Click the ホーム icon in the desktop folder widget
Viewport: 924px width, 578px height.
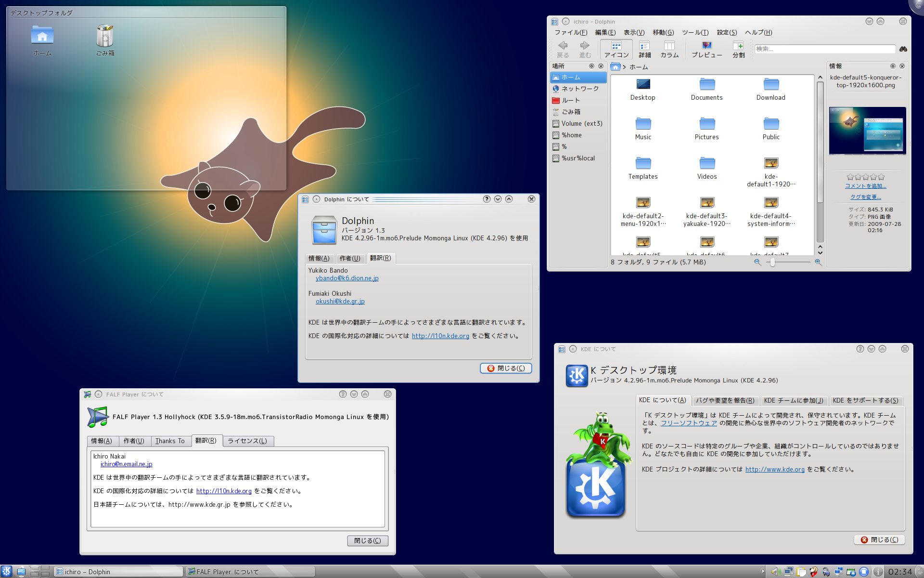[x=42, y=40]
